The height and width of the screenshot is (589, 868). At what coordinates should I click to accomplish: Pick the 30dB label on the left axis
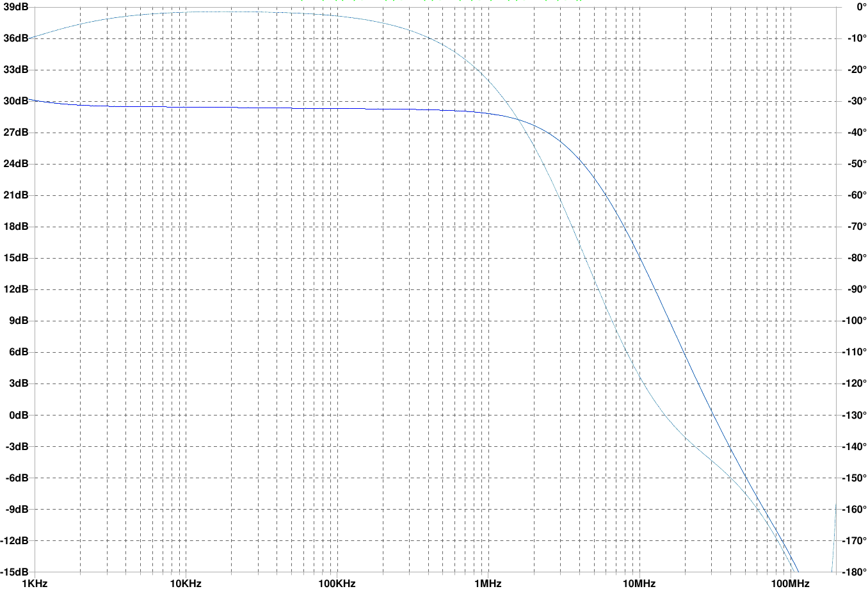(x=15, y=101)
